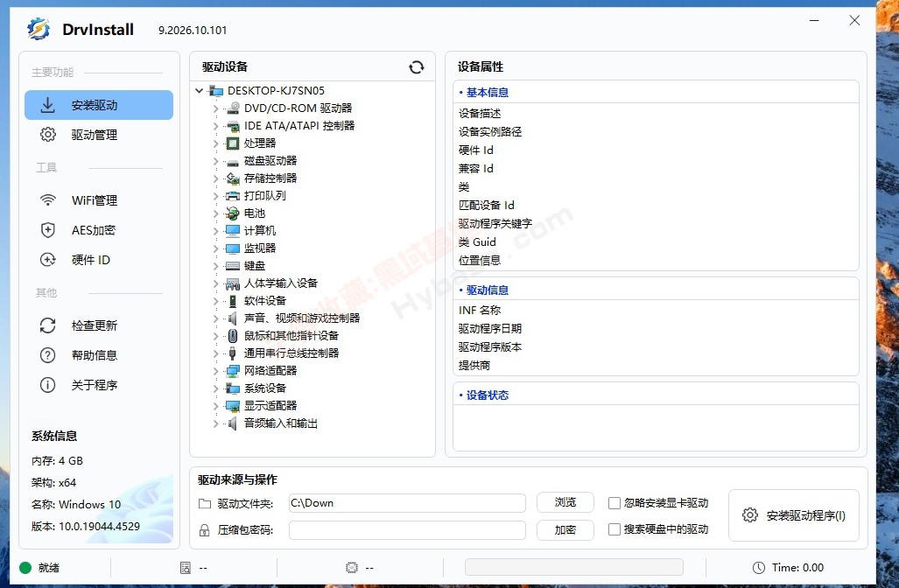This screenshot has width=899, height=588.
Task: Click the DESKTOP-KJ7SN05 computer icon
Action: 216,90
